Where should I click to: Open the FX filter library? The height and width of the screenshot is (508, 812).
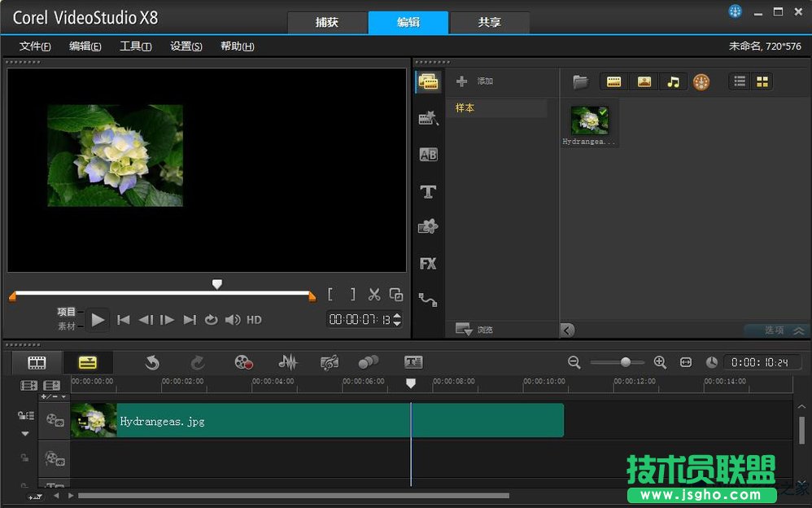428,264
